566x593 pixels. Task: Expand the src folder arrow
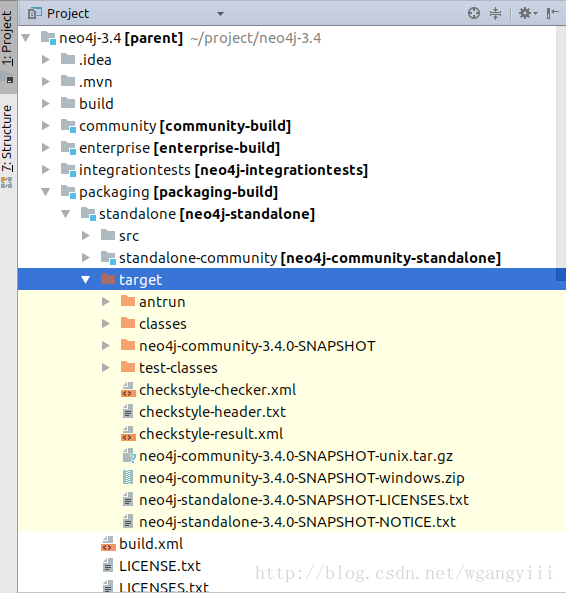[86, 236]
